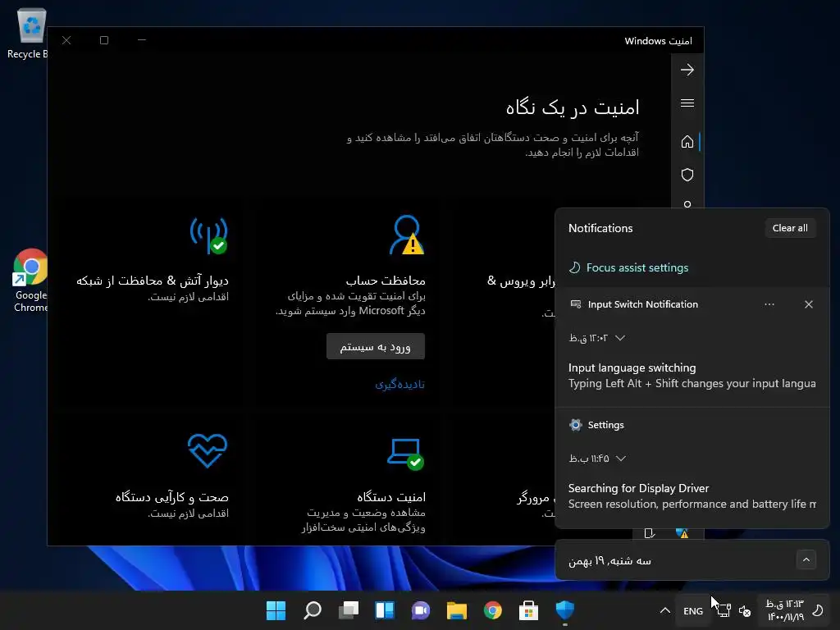Open Task View from the taskbar
The width and height of the screenshot is (840, 630).
(x=348, y=610)
